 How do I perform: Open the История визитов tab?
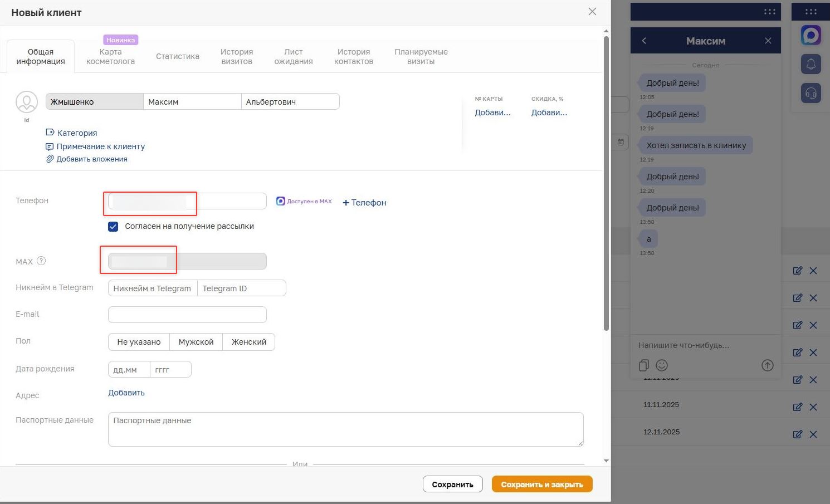[237, 56]
